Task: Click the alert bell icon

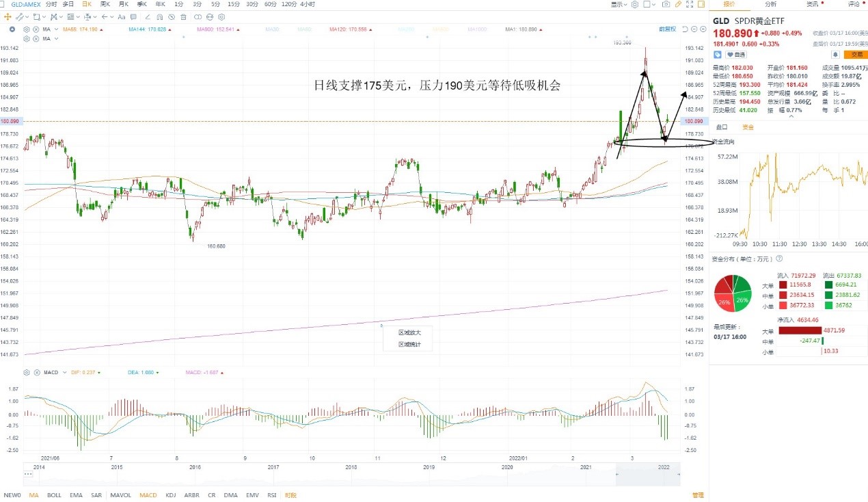Action: point(835,54)
